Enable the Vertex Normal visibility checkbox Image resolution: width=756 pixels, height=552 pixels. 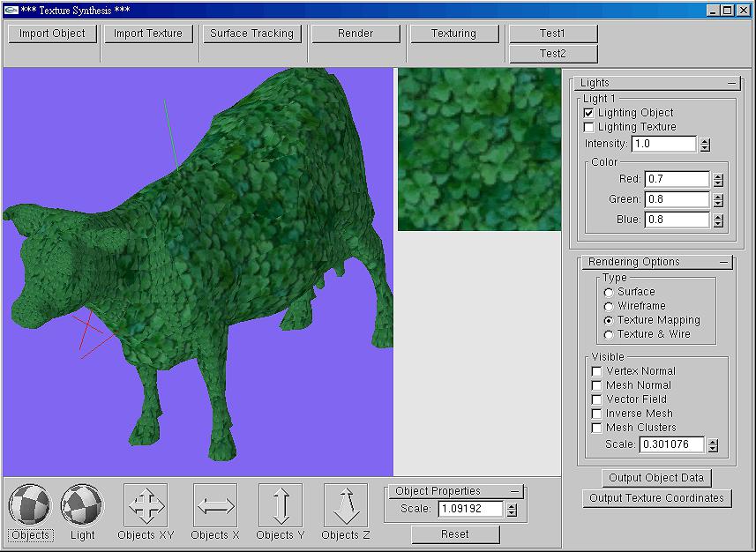pos(597,371)
